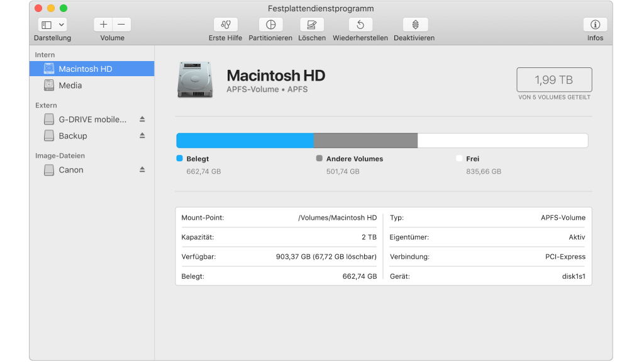The height and width of the screenshot is (362, 644).
Task: Remove a volume with the minus button
Action: [121, 25]
